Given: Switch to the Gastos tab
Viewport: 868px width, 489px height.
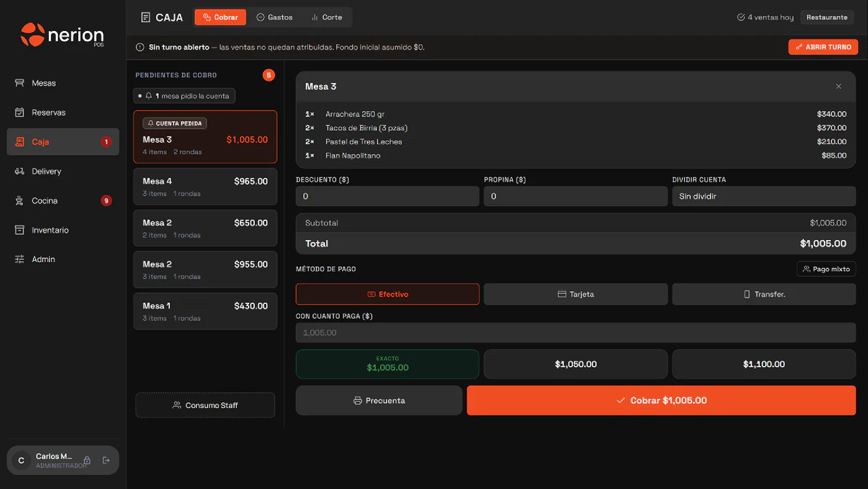Looking at the screenshot, I should [275, 17].
